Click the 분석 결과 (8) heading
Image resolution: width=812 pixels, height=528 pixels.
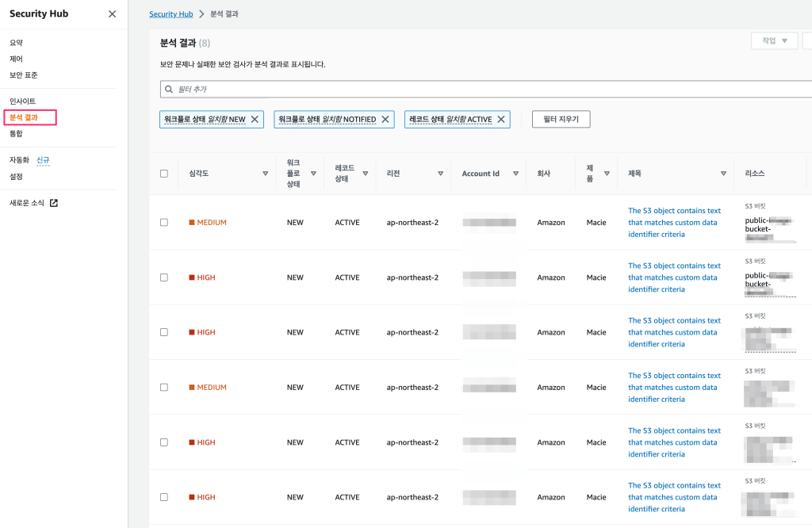click(x=185, y=43)
